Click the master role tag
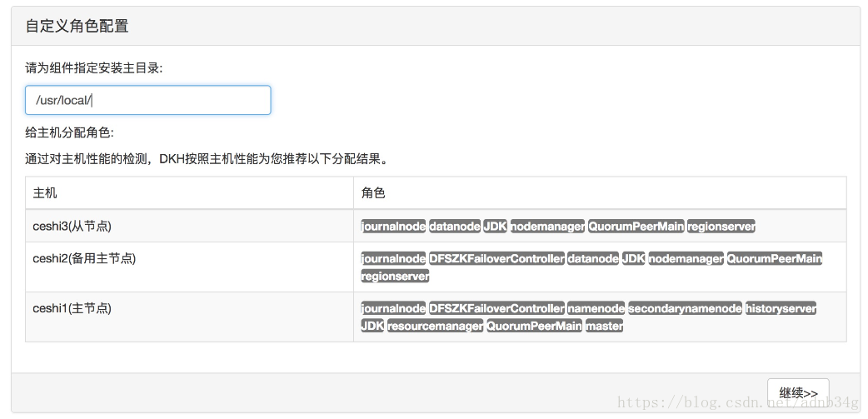Image resolution: width=868 pixels, height=419 pixels. pyautogui.click(x=604, y=326)
